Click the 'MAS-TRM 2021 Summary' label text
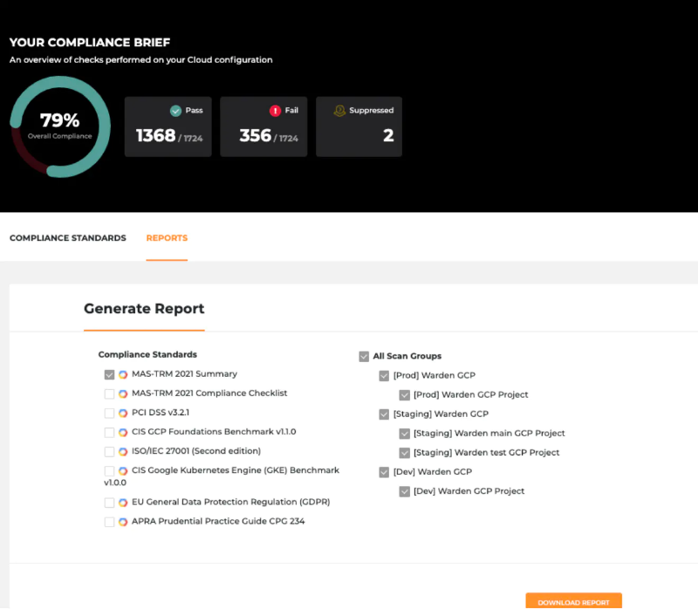This screenshot has height=616, width=698. tap(184, 373)
